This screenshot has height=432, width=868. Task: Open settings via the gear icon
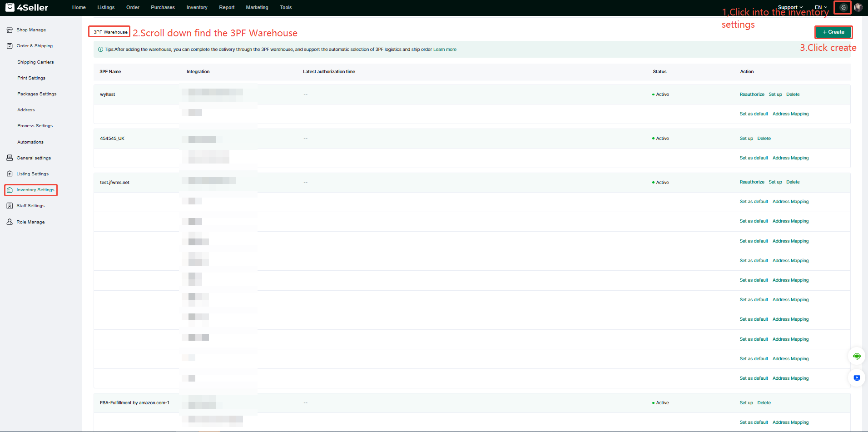click(843, 7)
